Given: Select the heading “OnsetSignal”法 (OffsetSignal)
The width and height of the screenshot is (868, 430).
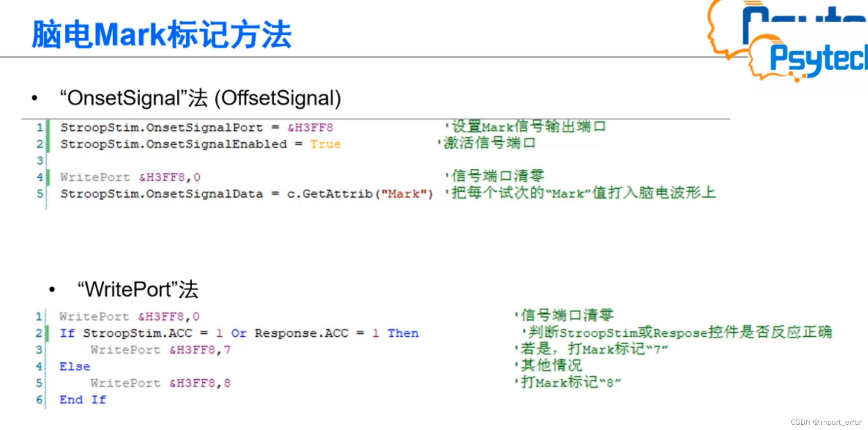Looking at the screenshot, I should click(x=201, y=98).
